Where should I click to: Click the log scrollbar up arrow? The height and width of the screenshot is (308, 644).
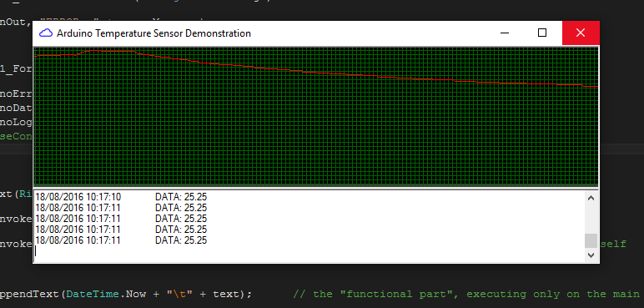[x=591, y=198]
